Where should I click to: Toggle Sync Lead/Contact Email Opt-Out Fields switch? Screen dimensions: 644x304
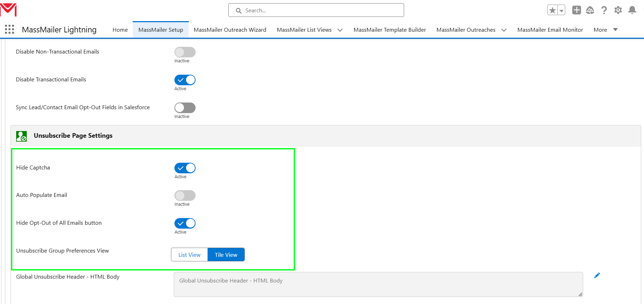coord(185,108)
